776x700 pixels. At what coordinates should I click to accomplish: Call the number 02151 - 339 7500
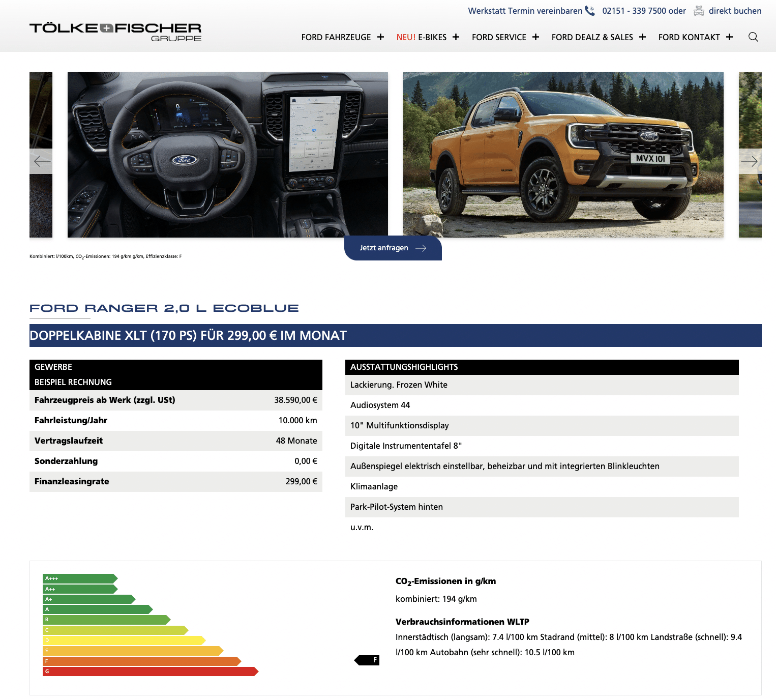click(634, 11)
